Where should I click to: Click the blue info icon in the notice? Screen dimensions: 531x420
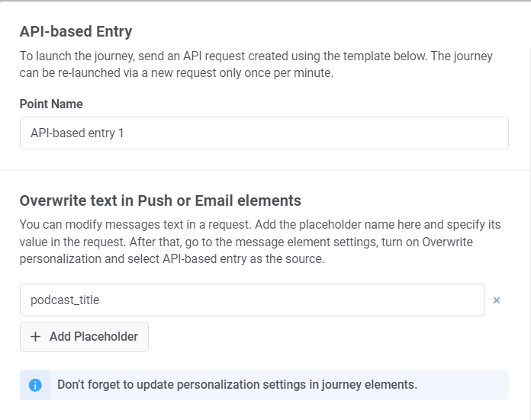point(35,385)
